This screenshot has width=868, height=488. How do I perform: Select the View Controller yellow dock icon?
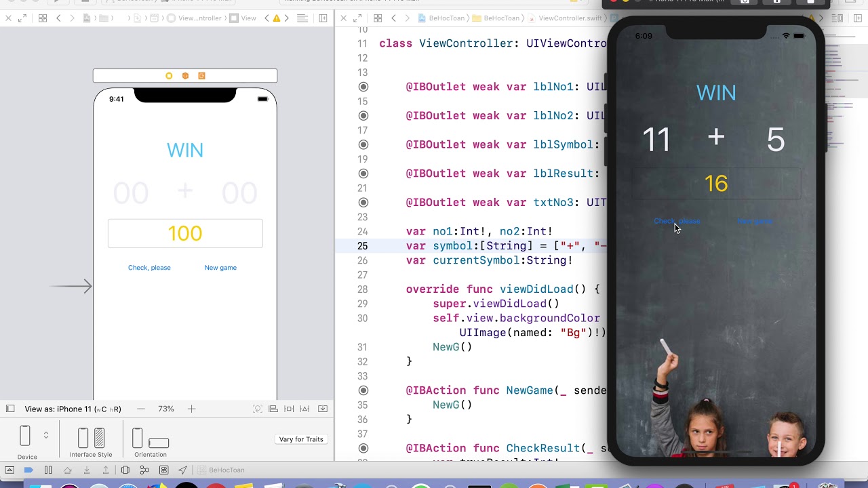pos(169,76)
